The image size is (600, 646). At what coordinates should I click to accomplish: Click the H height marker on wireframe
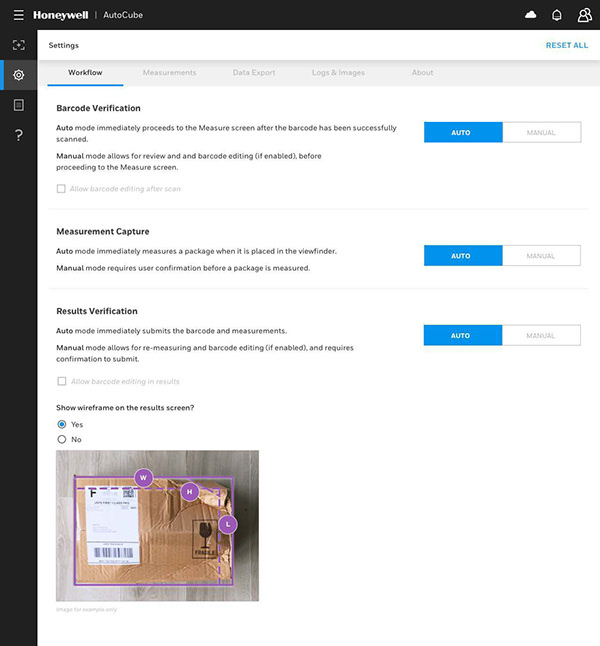tap(190, 492)
